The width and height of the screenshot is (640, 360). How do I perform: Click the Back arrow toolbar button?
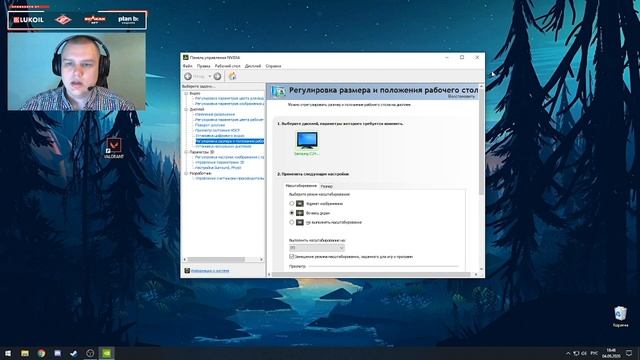click(x=188, y=76)
